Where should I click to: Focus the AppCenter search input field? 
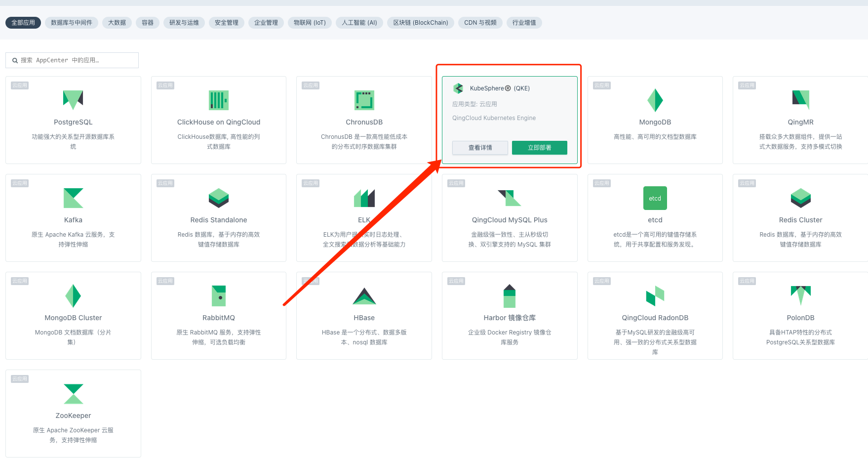tap(72, 60)
